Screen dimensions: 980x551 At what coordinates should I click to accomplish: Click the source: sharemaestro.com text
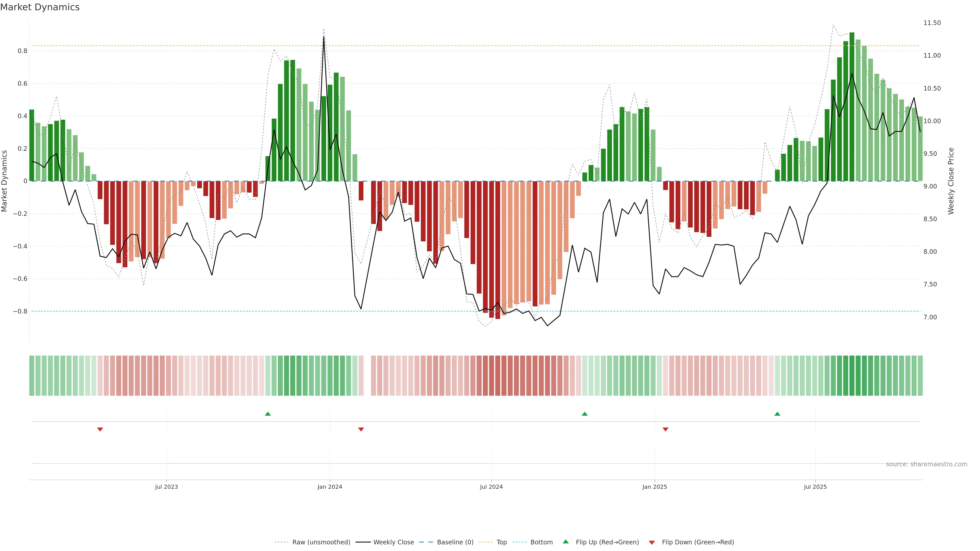click(x=926, y=464)
